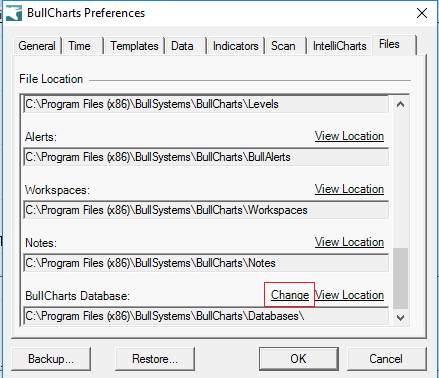
Task: Click the BullAlerts path field
Action: point(206,157)
